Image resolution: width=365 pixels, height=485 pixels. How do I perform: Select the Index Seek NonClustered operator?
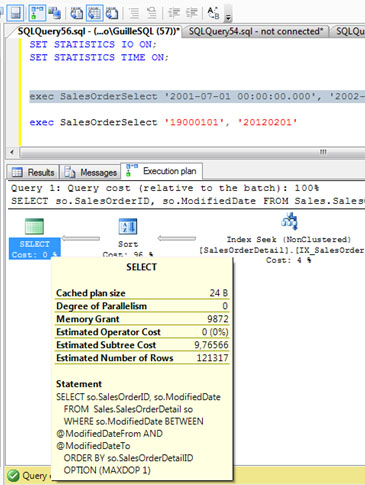pyautogui.click(x=289, y=239)
